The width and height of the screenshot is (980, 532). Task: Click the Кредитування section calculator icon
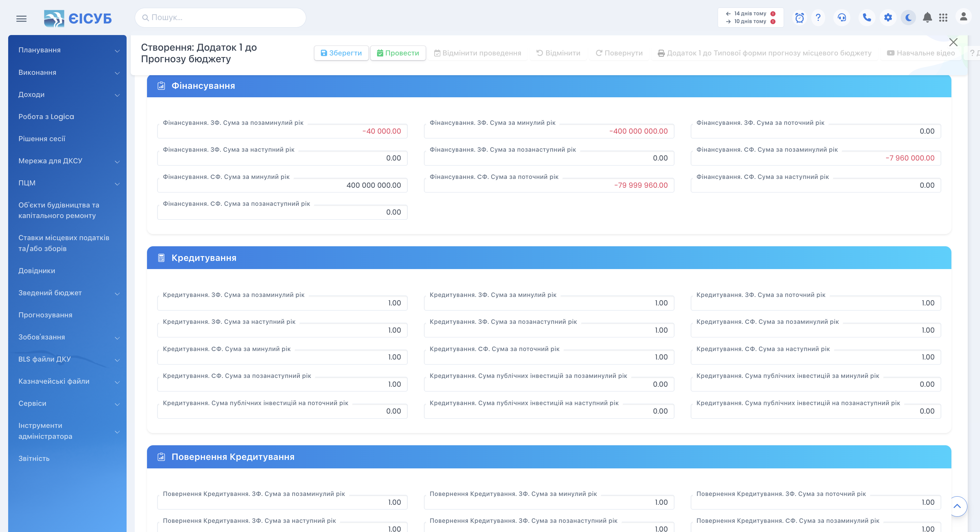161,258
